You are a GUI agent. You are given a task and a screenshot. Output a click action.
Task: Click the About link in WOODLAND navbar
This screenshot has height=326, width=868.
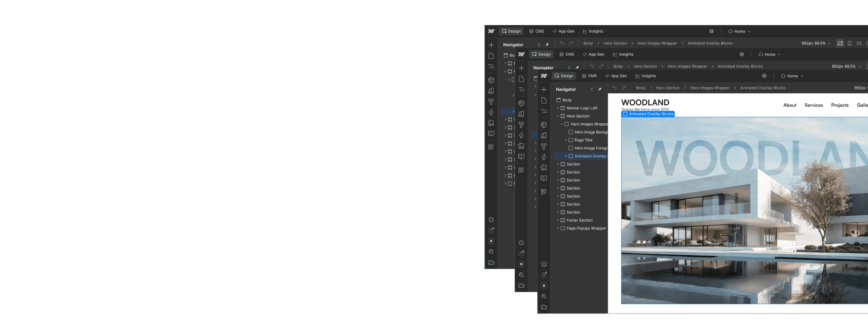pos(790,105)
